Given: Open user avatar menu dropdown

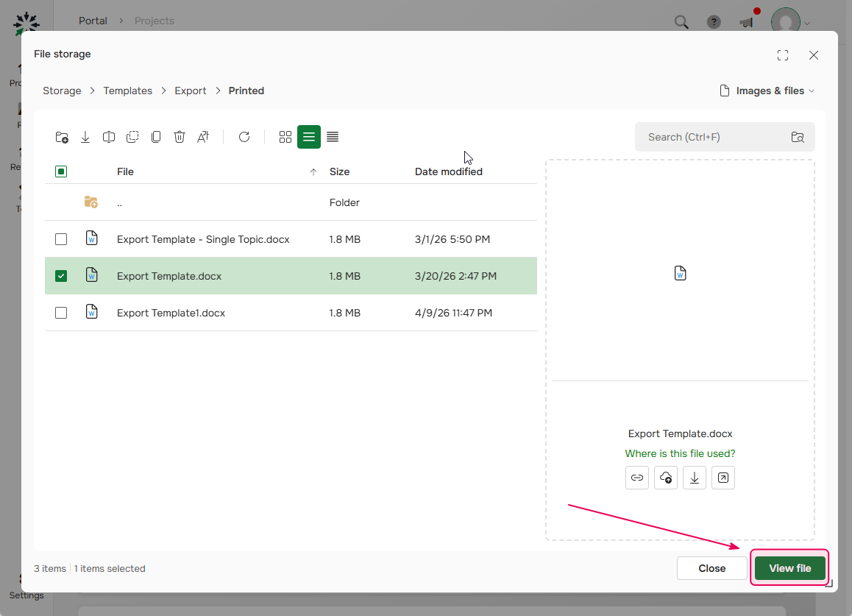Looking at the screenshot, I should click(791, 22).
